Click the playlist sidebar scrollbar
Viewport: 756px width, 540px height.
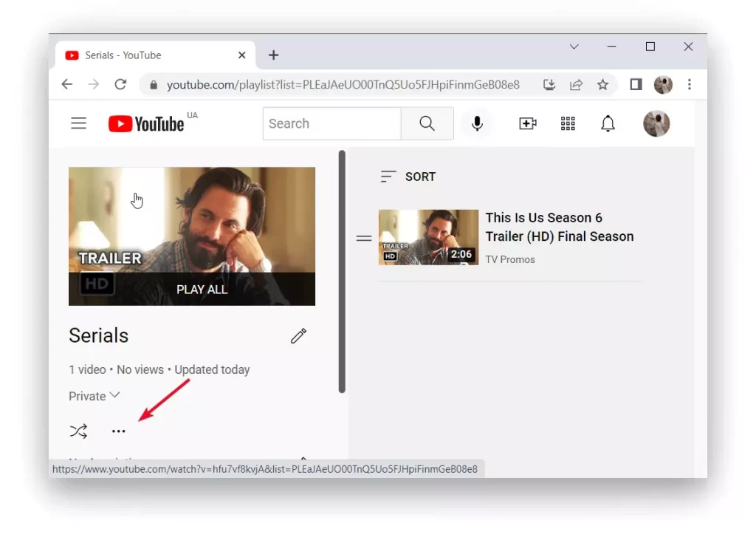pyautogui.click(x=342, y=272)
